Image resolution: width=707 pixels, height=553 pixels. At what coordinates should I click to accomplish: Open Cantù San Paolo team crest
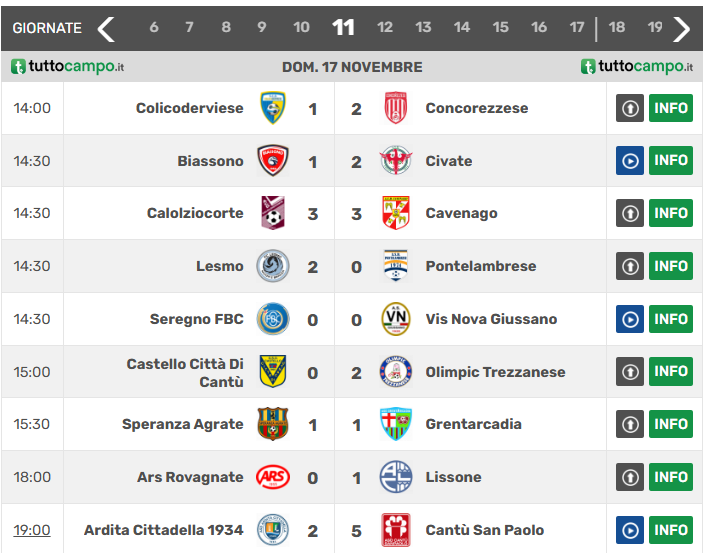pos(395,530)
